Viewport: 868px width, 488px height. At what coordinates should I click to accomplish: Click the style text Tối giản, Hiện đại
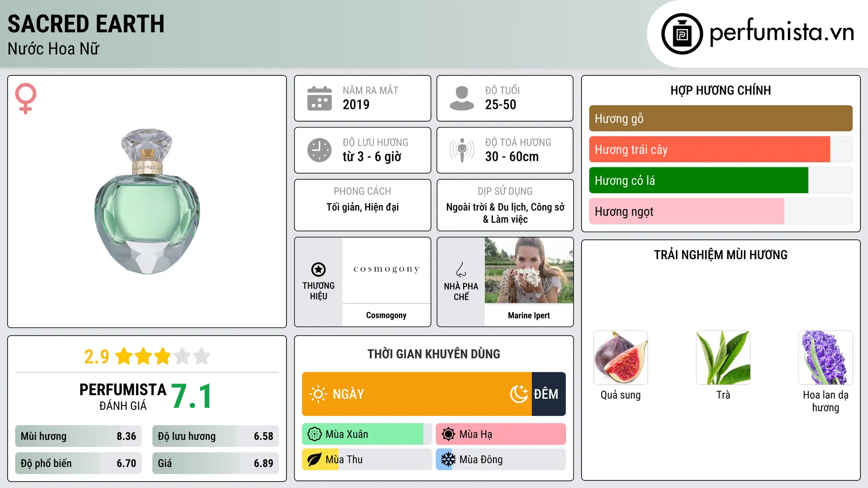[362, 207]
